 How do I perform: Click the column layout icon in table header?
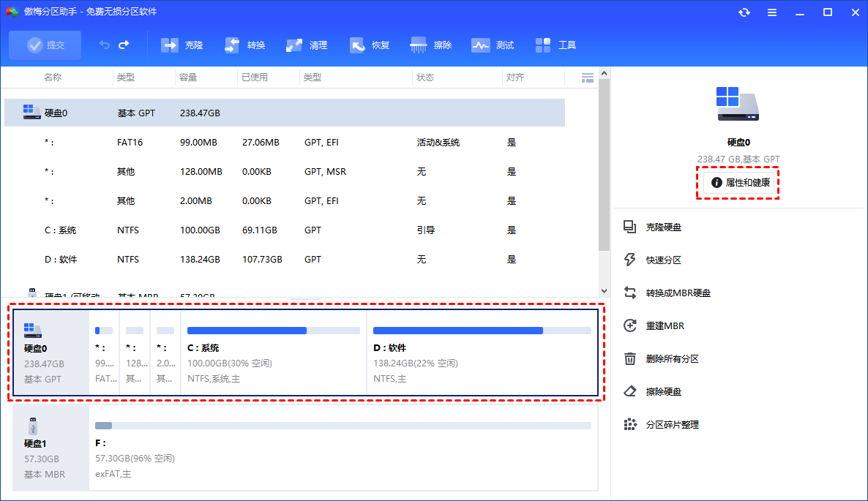coord(587,78)
